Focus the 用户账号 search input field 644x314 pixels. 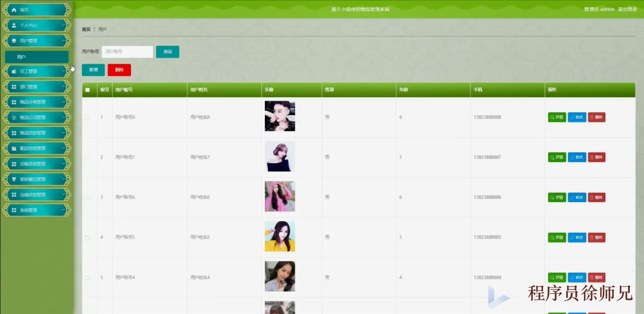click(127, 52)
